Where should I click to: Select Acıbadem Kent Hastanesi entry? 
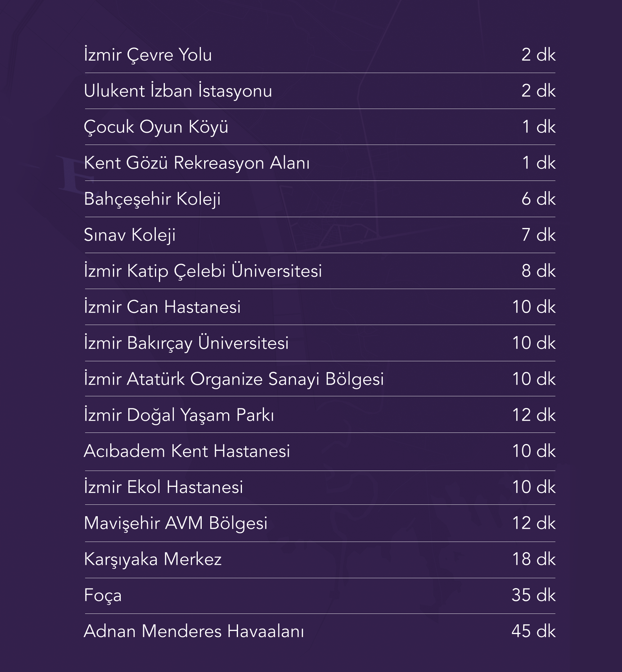pos(187,451)
